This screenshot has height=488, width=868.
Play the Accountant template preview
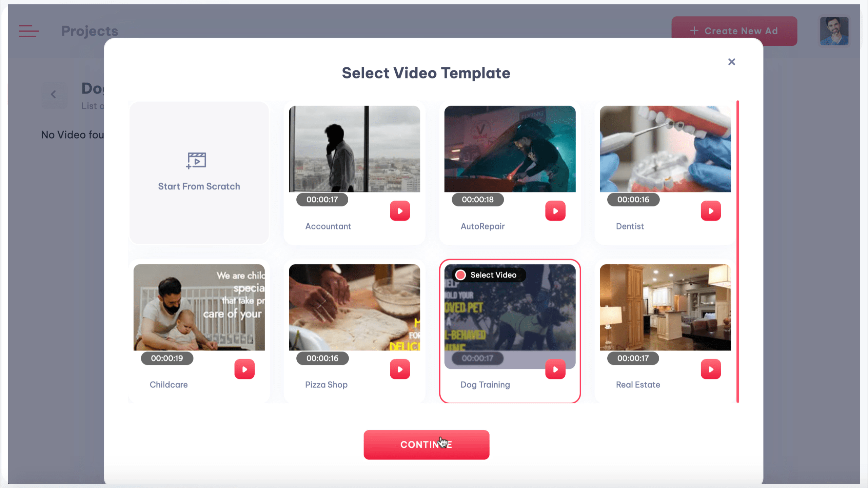[x=400, y=211]
